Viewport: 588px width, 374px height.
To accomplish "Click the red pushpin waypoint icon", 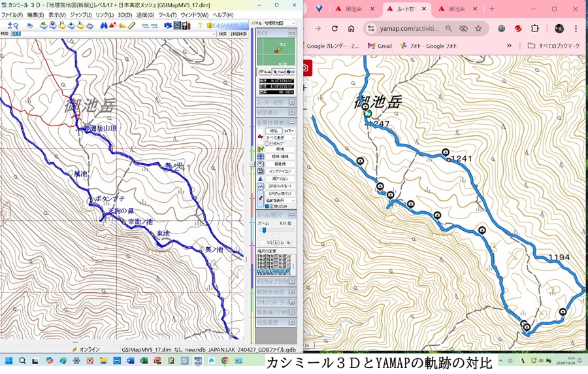I will pos(261,198).
